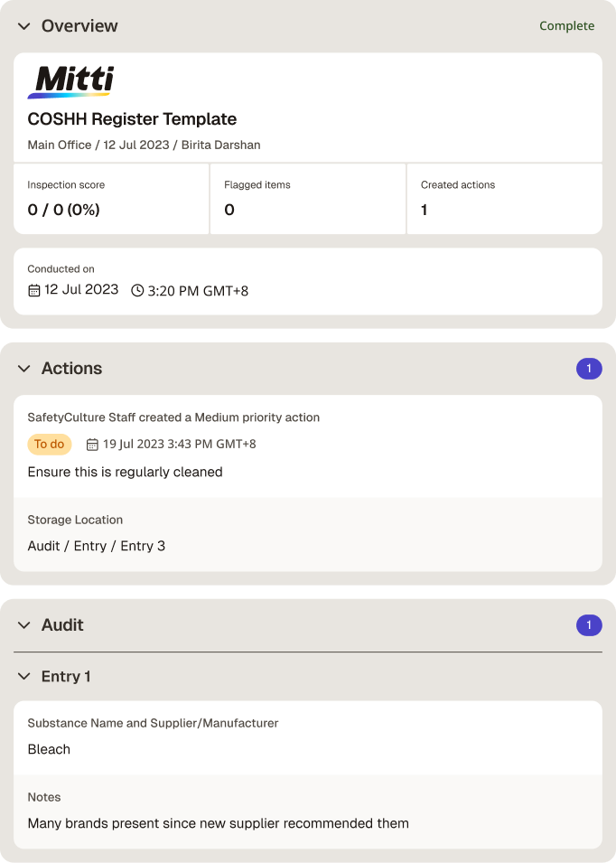Click the Bleach substance answer
This screenshot has height=863, width=616.
(x=49, y=750)
